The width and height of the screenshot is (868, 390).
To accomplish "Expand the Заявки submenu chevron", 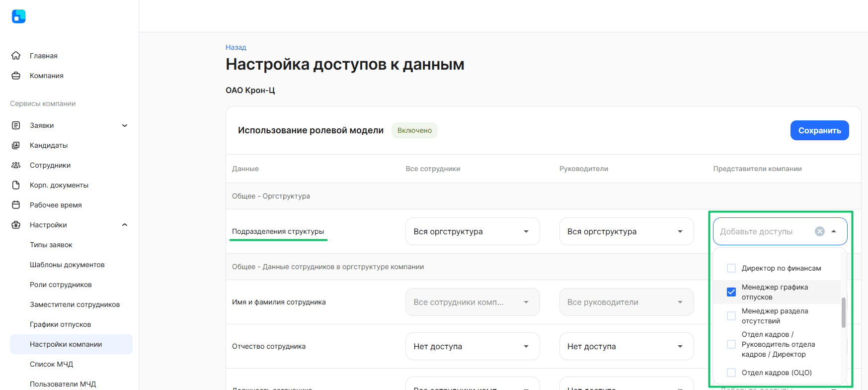I will 125,125.
